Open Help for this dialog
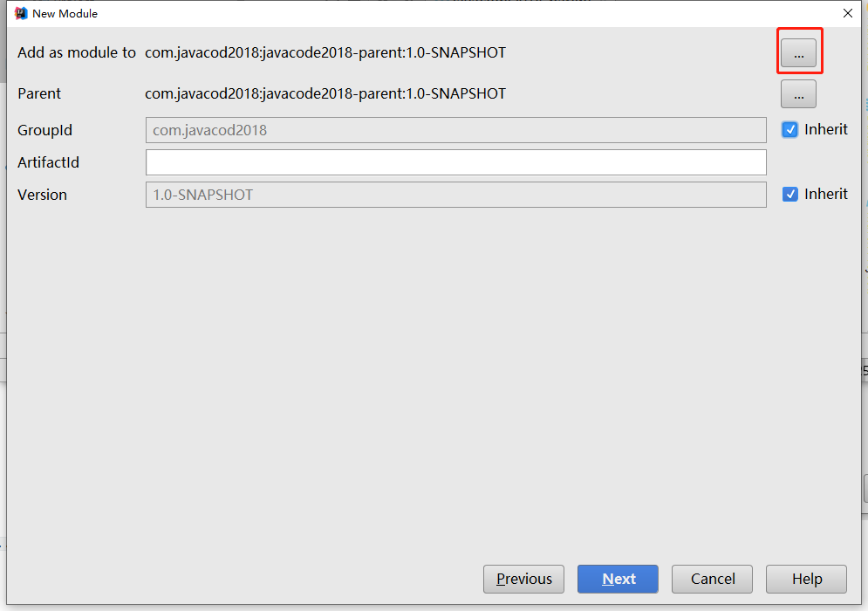Viewport: 868px width, 611px height. [x=806, y=579]
